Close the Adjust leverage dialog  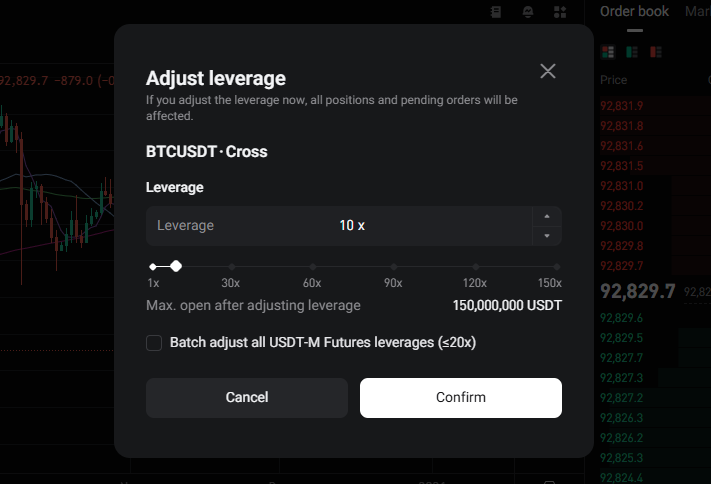[547, 71]
